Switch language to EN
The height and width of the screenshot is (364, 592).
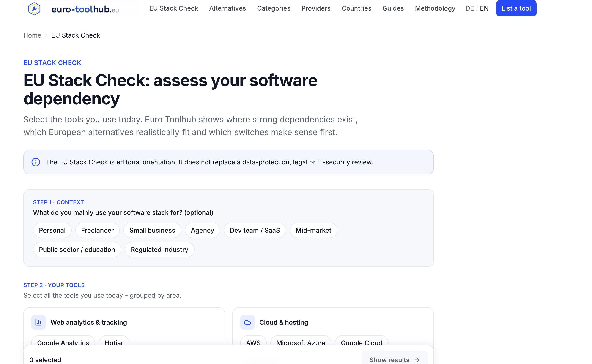484,8
